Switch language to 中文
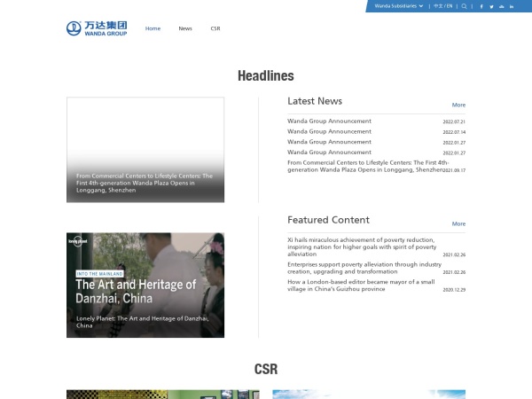532x399 pixels. click(438, 6)
